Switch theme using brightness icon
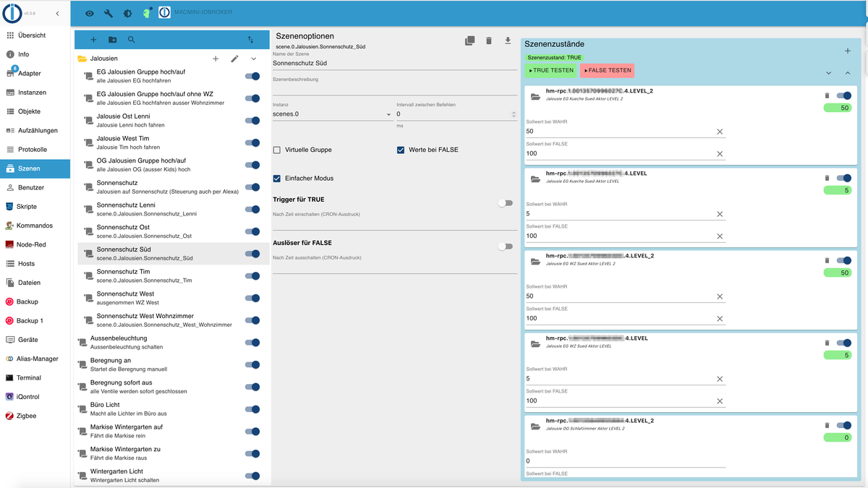This screenshot has width=868, height=488. pyautogui.click(x=127, y=13)
